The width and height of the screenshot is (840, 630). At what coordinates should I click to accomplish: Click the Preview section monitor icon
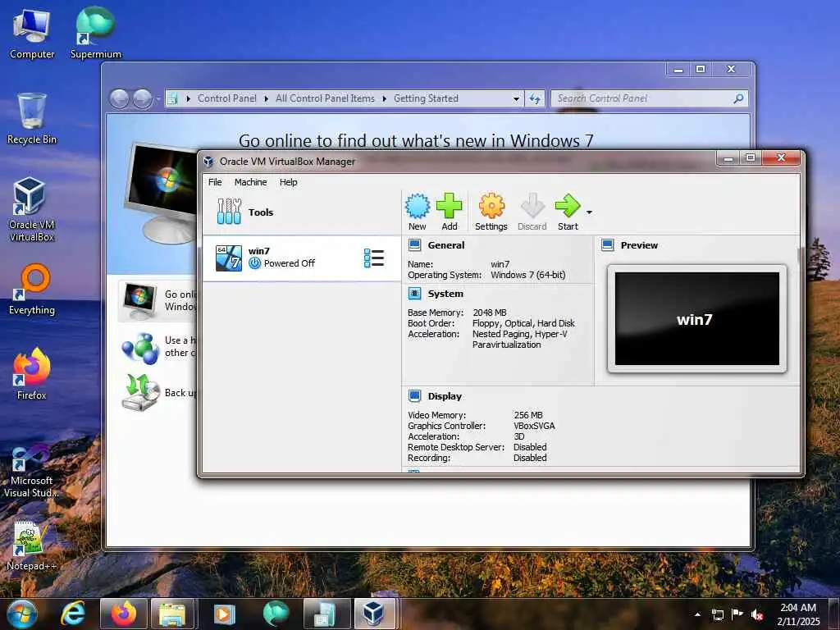[608, 245]
